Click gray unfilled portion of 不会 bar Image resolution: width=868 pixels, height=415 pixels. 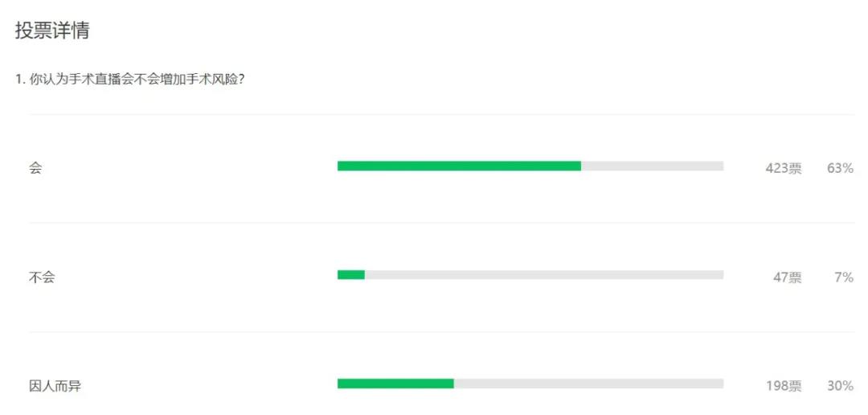pos(544,275)
